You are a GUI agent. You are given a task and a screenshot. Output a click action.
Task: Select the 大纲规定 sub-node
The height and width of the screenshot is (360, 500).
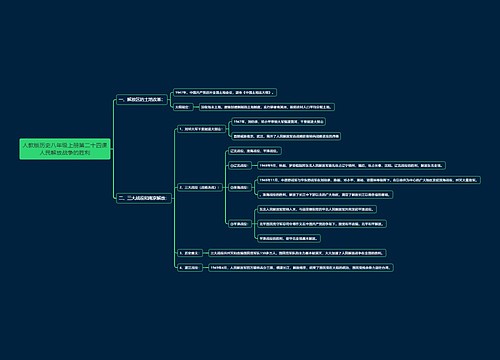tap(183, 107)
